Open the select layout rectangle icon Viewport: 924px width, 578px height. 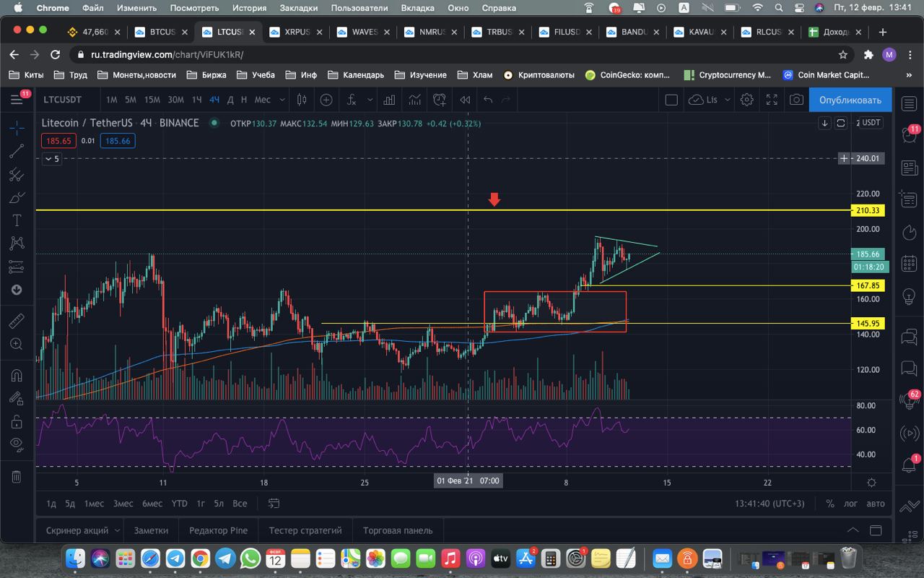pyautogui.click(x=671, y=100)
